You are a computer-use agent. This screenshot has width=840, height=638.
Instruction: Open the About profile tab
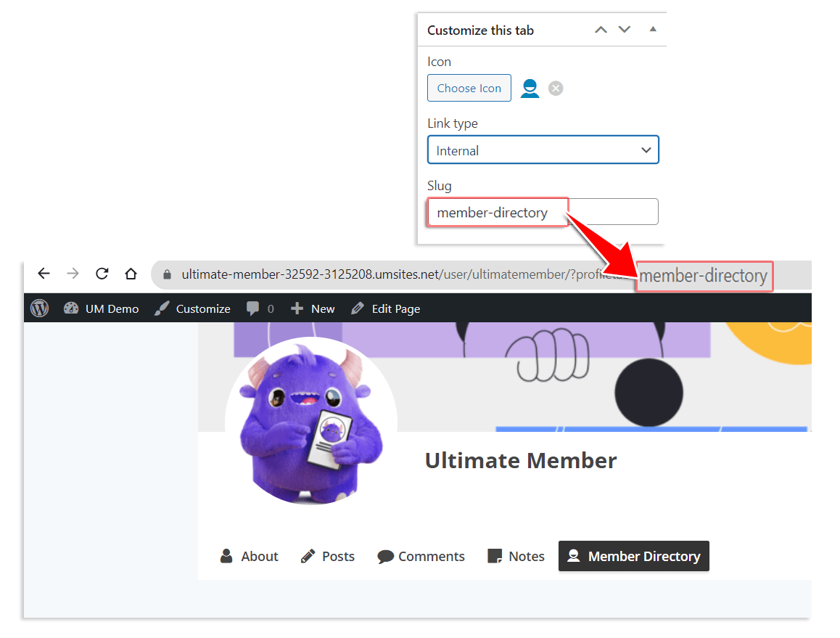point(249,556)
